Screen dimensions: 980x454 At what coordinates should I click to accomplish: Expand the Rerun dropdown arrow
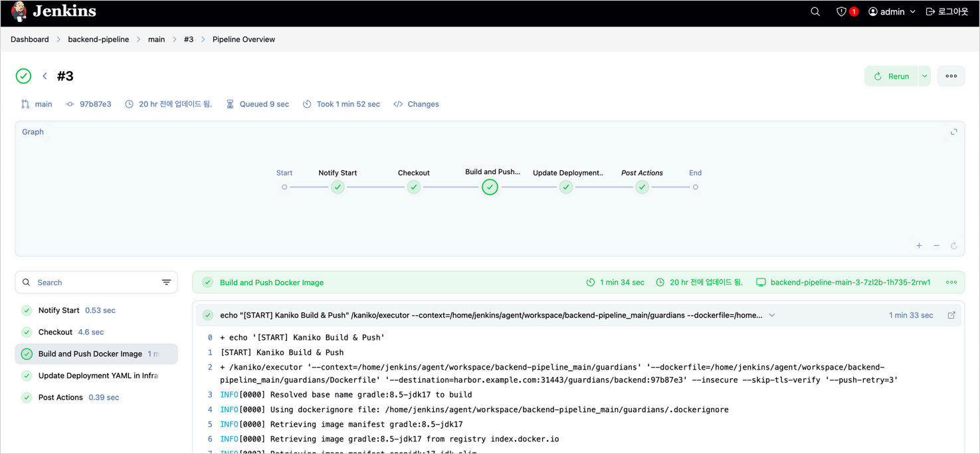click(924, 76)
